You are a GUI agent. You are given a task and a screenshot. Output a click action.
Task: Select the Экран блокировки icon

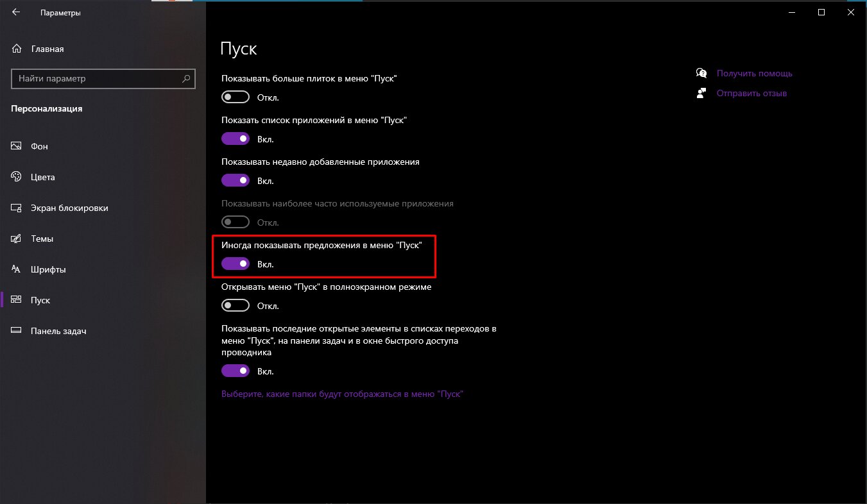[17, 208]
